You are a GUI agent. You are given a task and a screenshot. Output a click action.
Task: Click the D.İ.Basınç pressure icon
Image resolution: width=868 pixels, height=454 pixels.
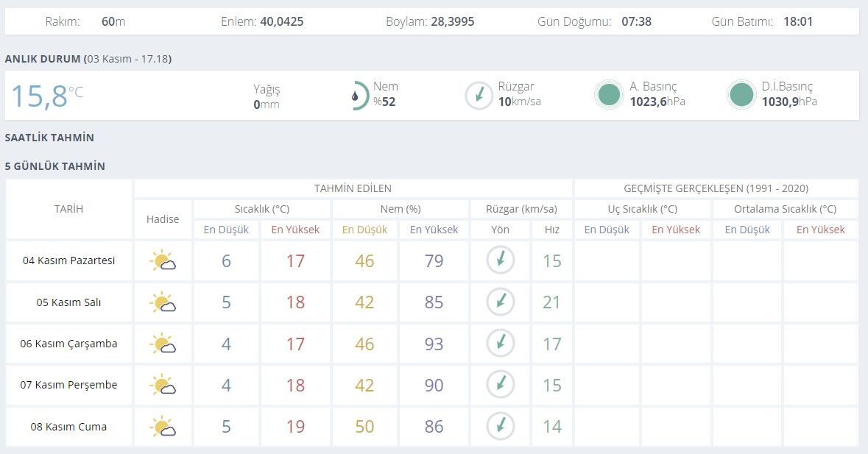(741, 95)
